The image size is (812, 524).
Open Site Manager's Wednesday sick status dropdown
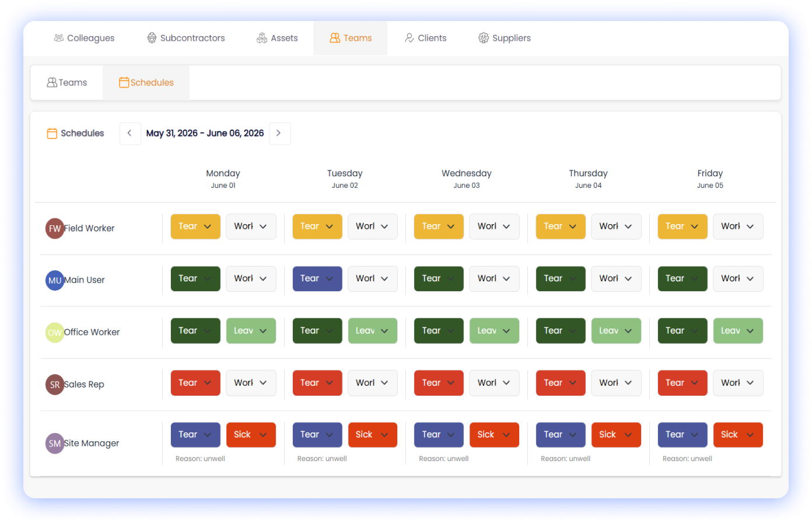(494, 435)
